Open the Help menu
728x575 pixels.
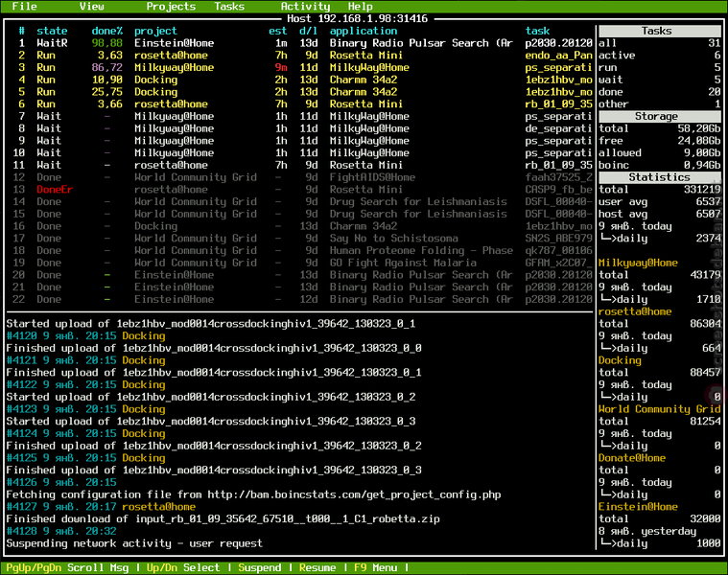tap(361, 6)
